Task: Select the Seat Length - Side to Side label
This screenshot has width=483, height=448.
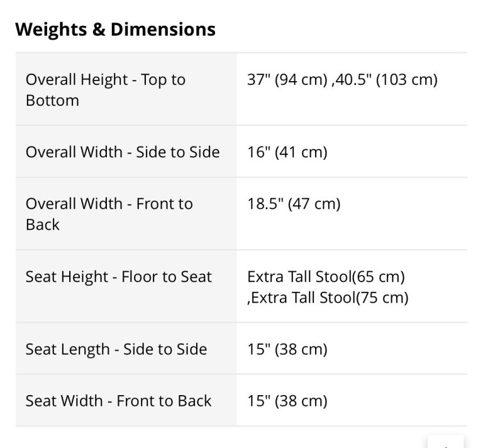Action: pos(116,350)
